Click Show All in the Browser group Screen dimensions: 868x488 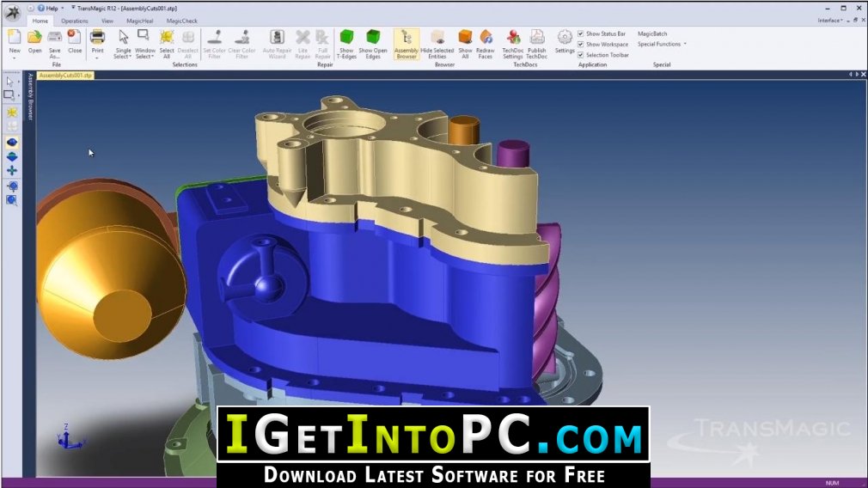tap(465, 45)
